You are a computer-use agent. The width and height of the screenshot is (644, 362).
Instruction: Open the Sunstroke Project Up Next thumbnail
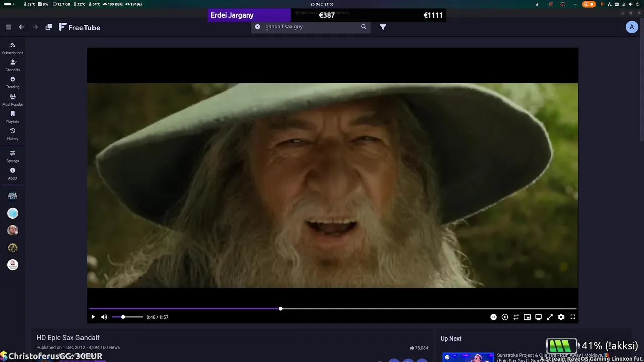pyautogui.click(x=468, y=357)
